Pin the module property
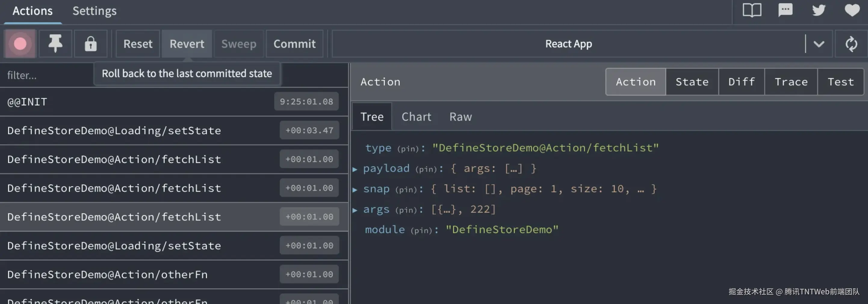868x304 pixels. pyautogui.click(x=421, y=231)
